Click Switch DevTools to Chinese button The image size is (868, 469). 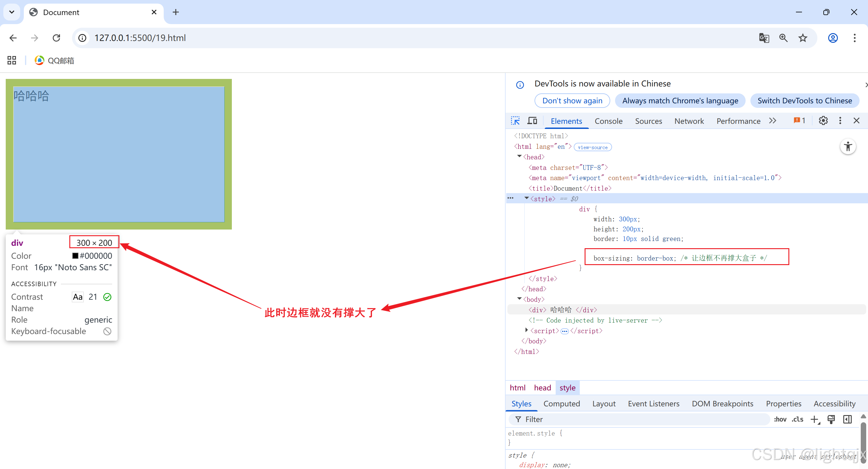[x=804, y=101]
